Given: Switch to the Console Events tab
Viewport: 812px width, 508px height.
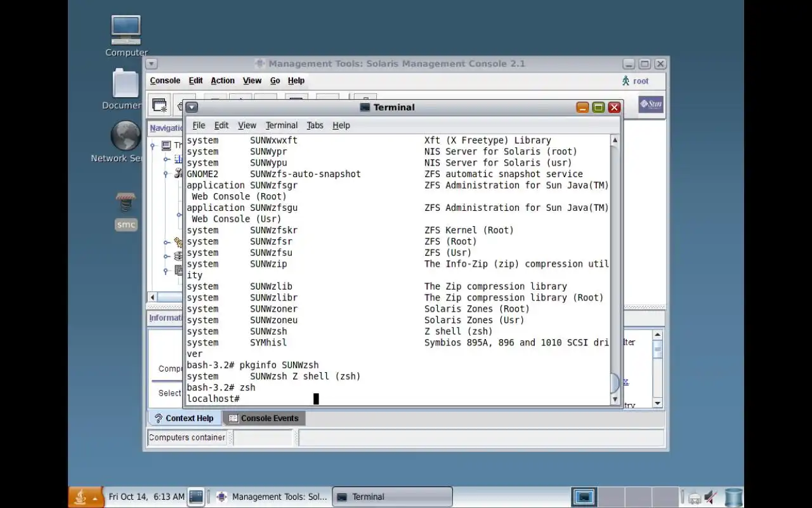Looking at the screenshot, I should click(264, 418).
